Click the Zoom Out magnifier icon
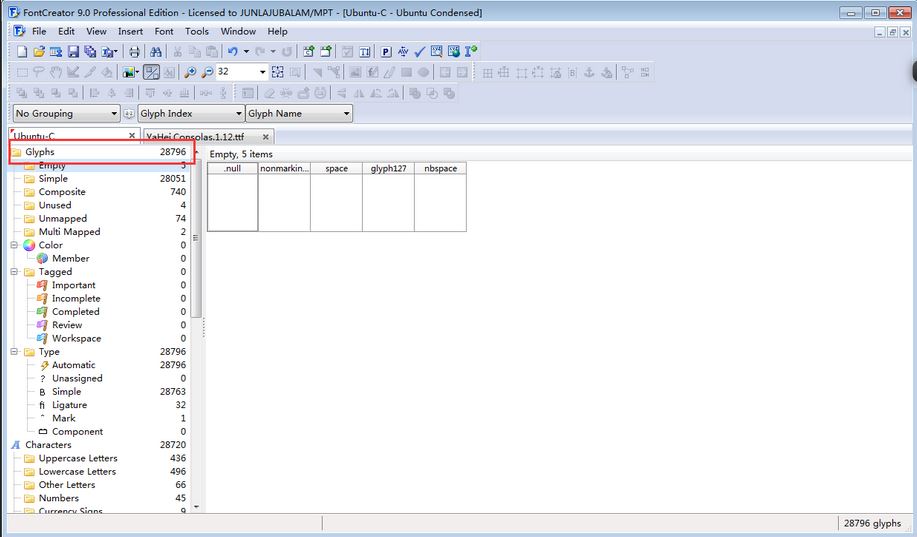 coord(207,72)
